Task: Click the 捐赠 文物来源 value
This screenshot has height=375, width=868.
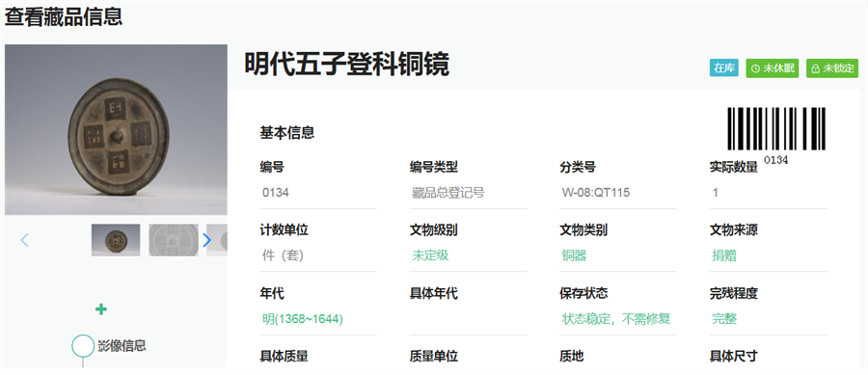Action: tap(724, 255)
